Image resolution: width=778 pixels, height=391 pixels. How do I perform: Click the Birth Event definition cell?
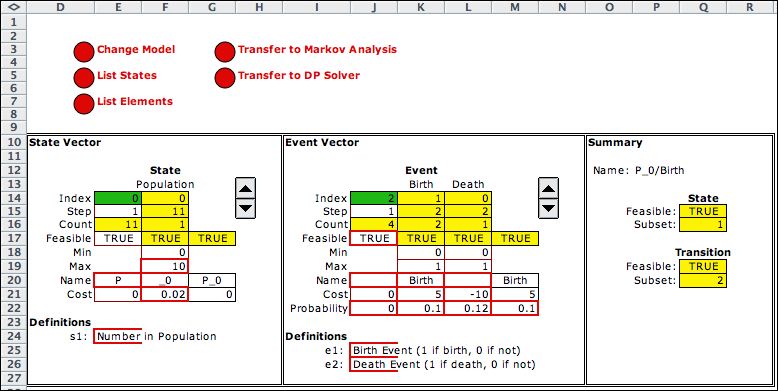click(x=374, y=350)
